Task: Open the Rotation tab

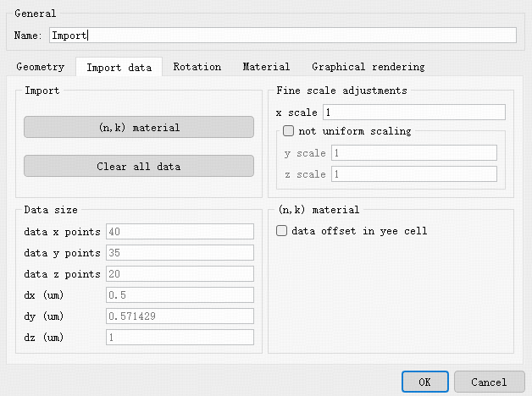Action: pos(197,67)
